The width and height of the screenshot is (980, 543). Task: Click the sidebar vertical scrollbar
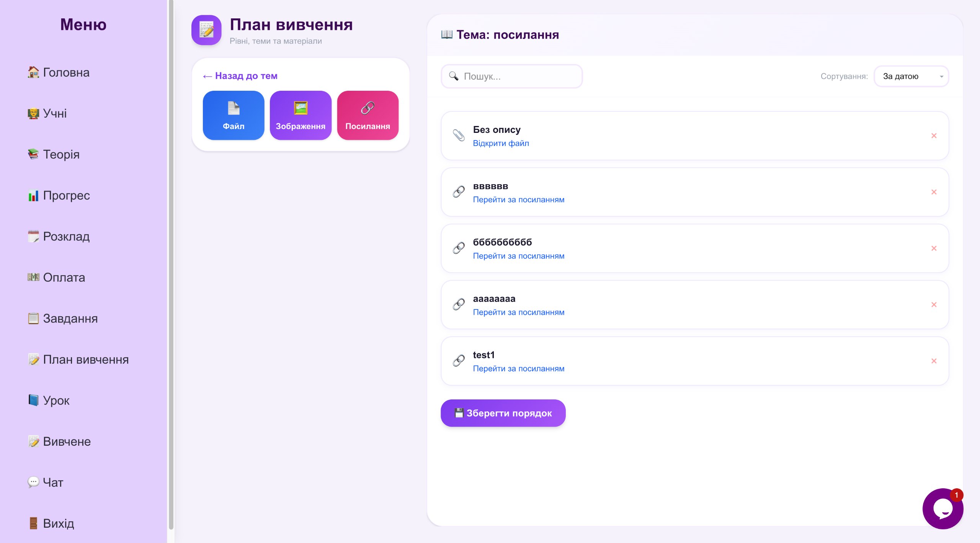point(171,264)
